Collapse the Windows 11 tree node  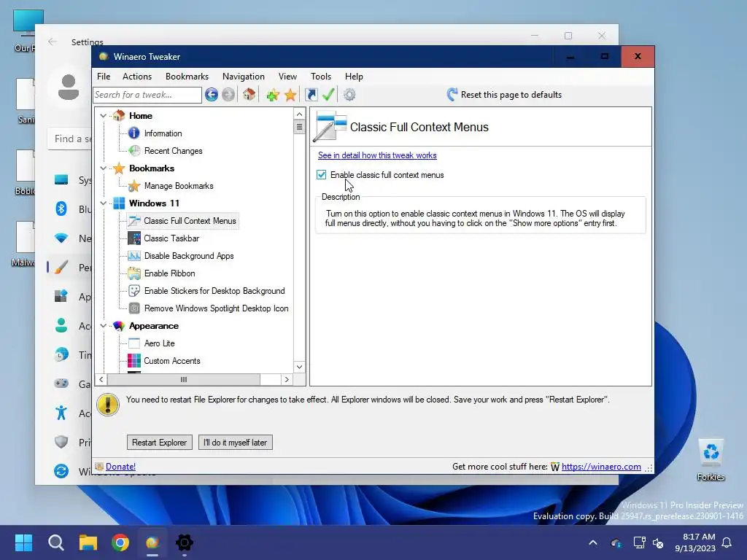[104, 203]
